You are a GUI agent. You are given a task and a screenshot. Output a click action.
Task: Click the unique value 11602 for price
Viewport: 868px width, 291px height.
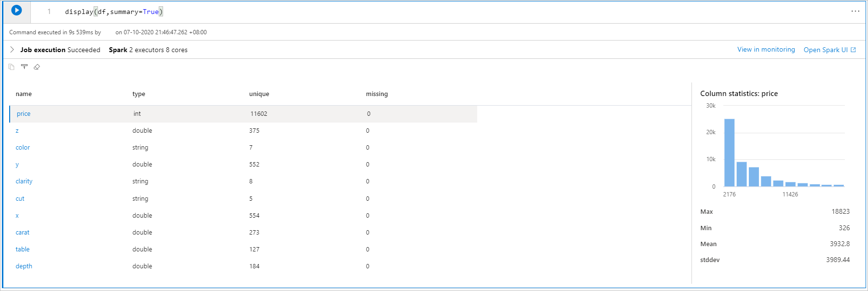click(x=259, y=114)
